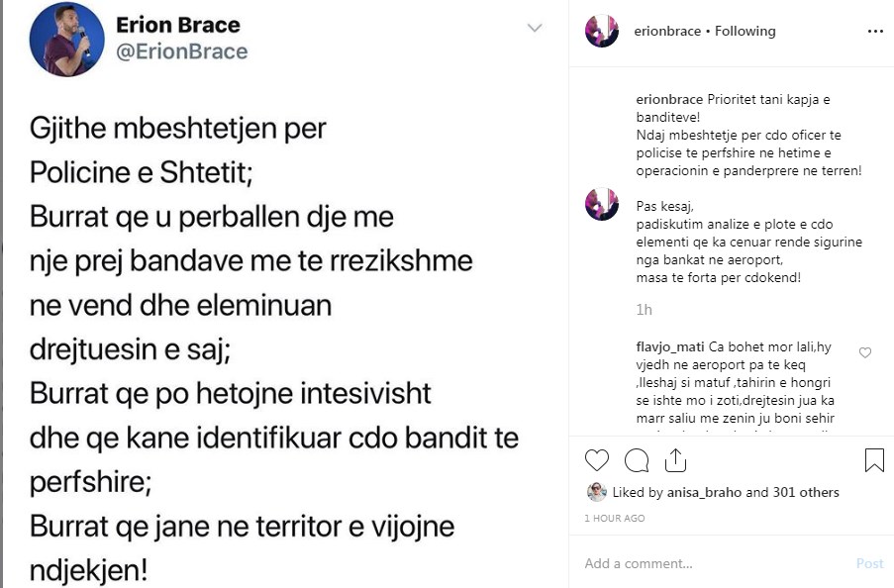This screenshot has width=894, height=588.
Task: Show the 301 others who liked
Action: tap(806, 493)
